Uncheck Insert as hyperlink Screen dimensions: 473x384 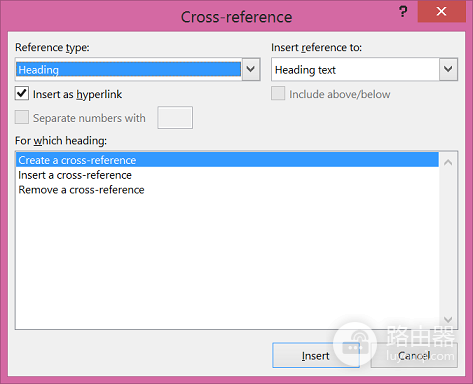click(22, 94)
